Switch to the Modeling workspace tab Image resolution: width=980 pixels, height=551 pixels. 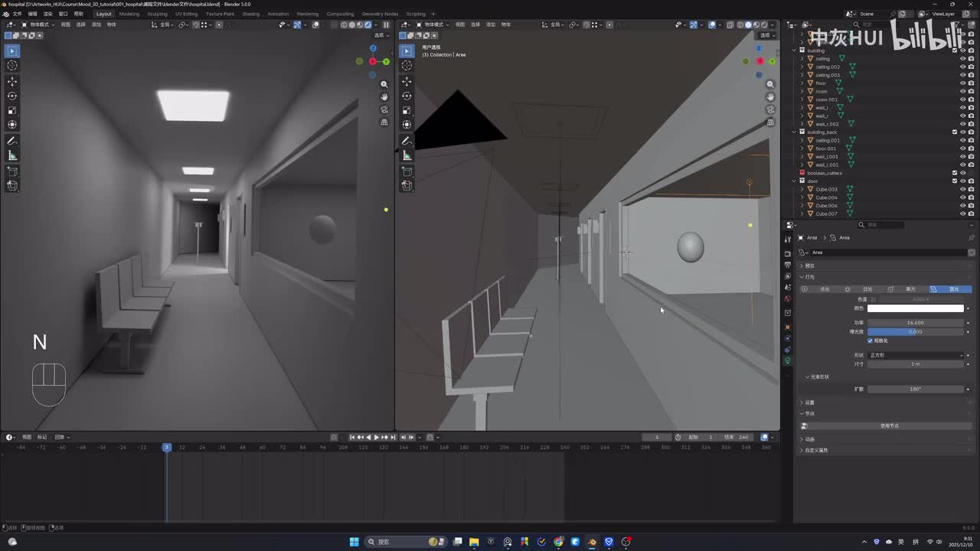tap(129, 14)
